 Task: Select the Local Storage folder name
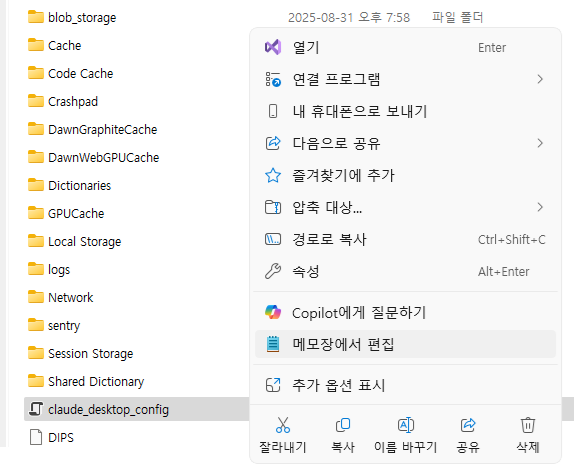(x=85, y=242)
